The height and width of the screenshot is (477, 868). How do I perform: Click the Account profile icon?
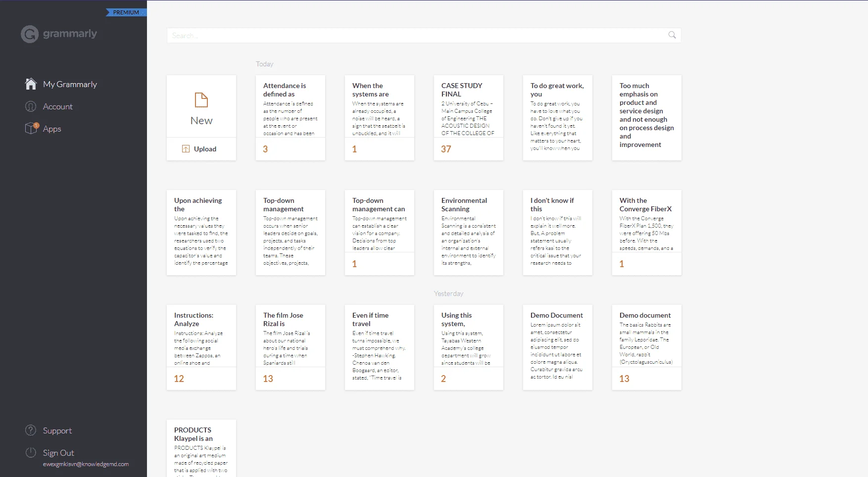tap(31, 106)
